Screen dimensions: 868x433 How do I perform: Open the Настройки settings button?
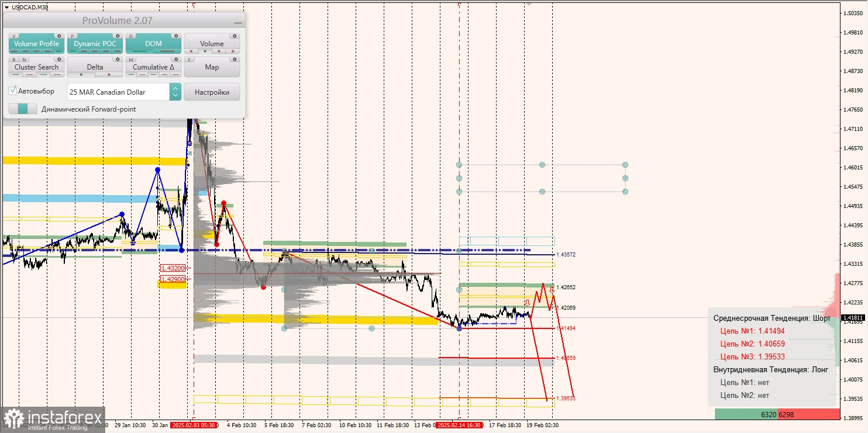[x=212, y=92]
